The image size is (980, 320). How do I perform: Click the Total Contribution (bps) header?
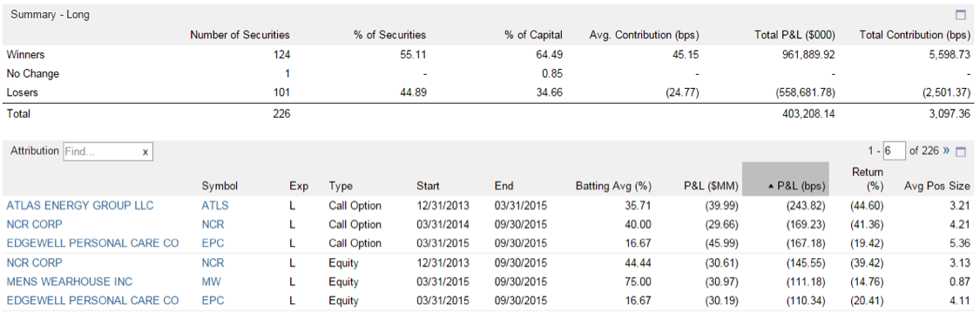pos(916,35)
